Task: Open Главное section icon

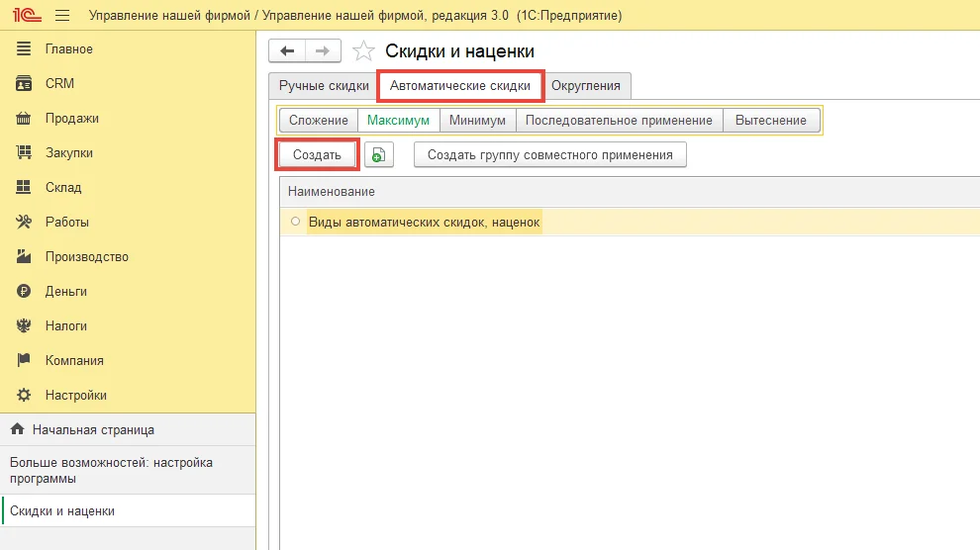Action: click(x=24, y=48)
